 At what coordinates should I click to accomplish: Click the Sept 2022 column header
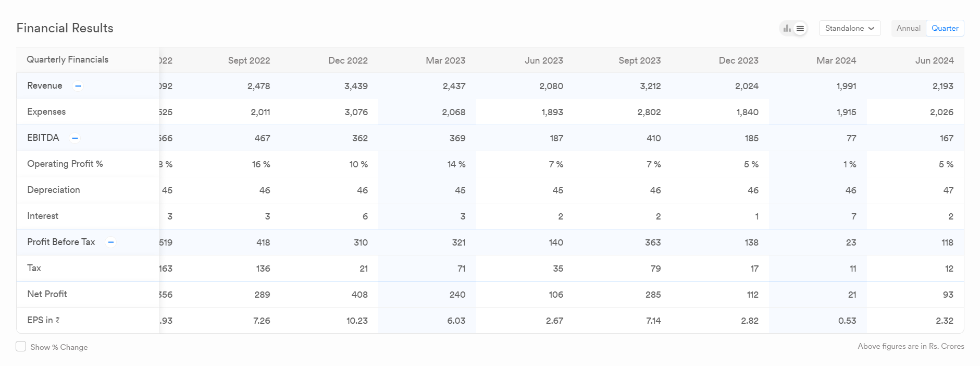coord(249,60)
